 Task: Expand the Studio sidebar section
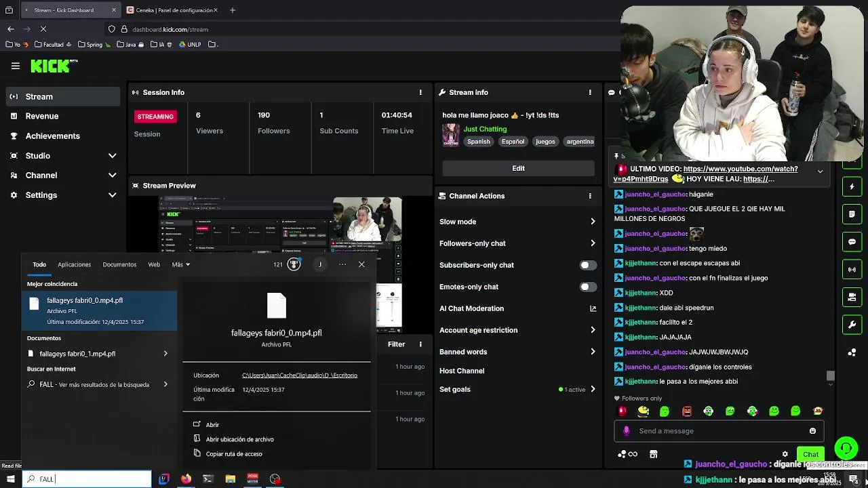[112, 156]
